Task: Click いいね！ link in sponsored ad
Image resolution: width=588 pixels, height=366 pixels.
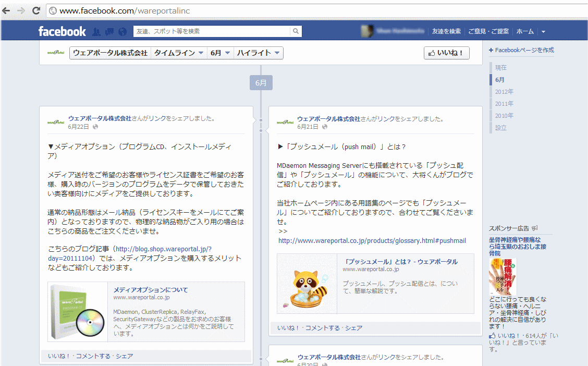Action: tap(508, 336)
